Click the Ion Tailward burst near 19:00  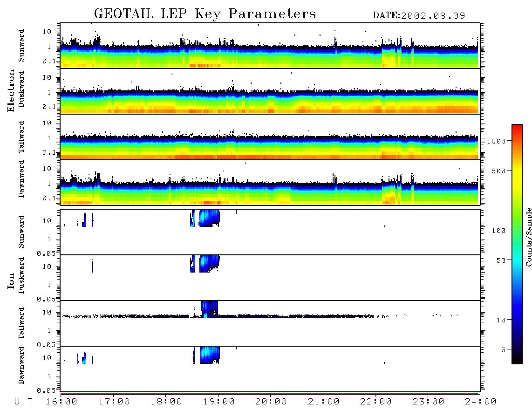click(210, 309)
